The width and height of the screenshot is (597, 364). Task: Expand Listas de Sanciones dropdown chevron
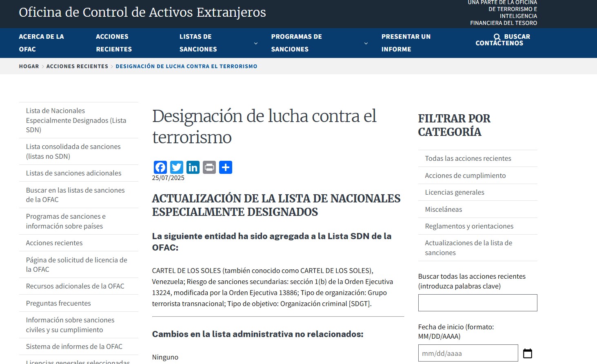(x=256, y=43)
